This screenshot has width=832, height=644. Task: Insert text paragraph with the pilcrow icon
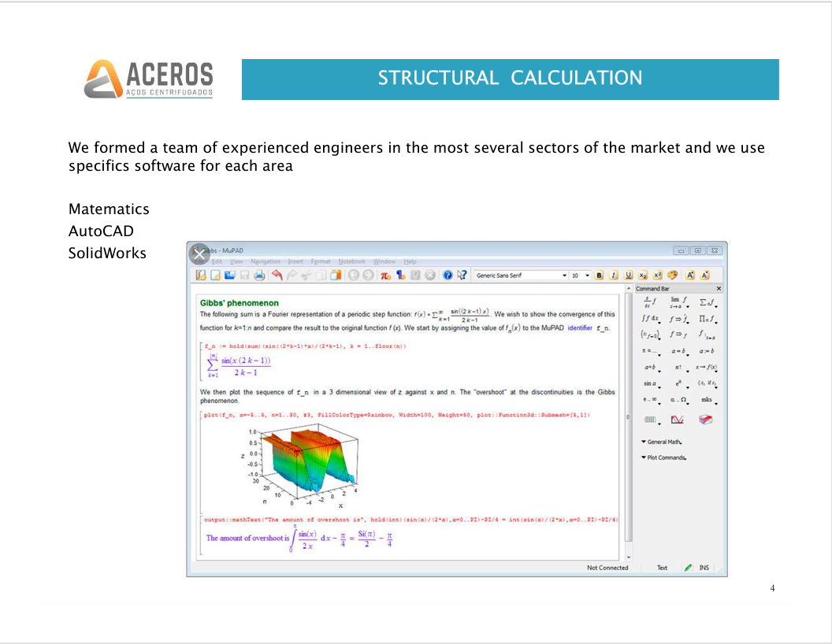click(x=400, y=275)
